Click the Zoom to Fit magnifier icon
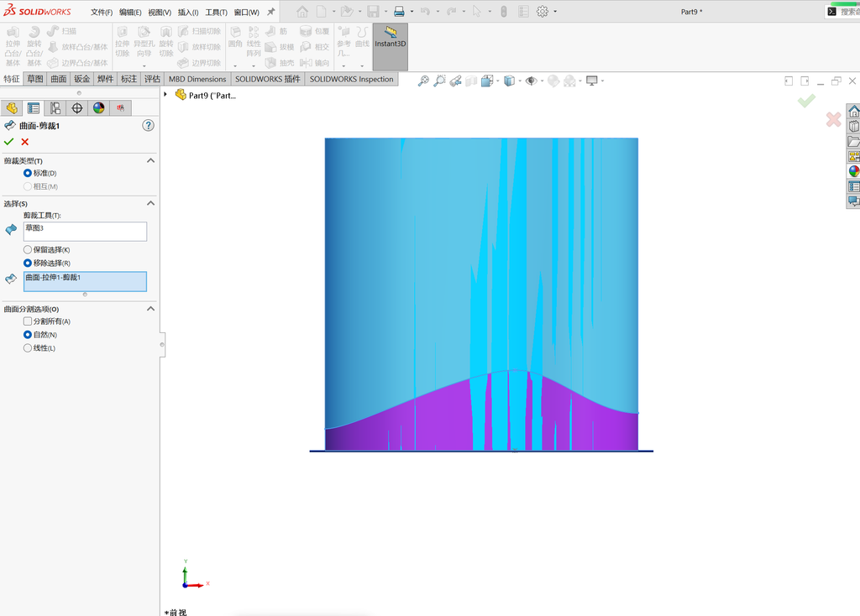Image resolution: width=860 pixels, height=616 pixels. tap(423, 81)
